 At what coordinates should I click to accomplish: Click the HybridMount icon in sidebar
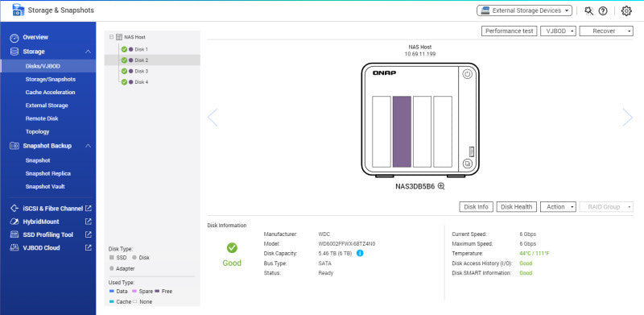coord(14,222)
